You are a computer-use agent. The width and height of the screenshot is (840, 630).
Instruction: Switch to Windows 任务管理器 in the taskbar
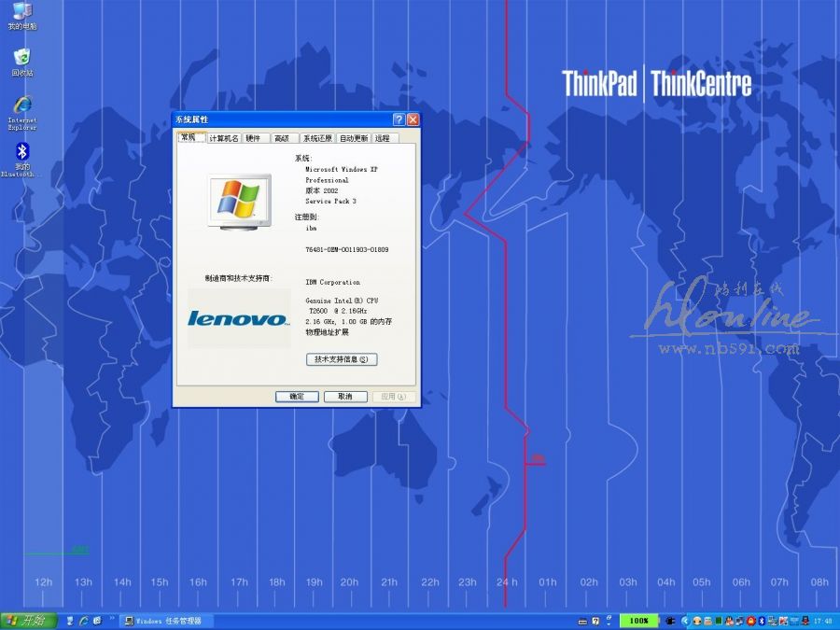168,621
